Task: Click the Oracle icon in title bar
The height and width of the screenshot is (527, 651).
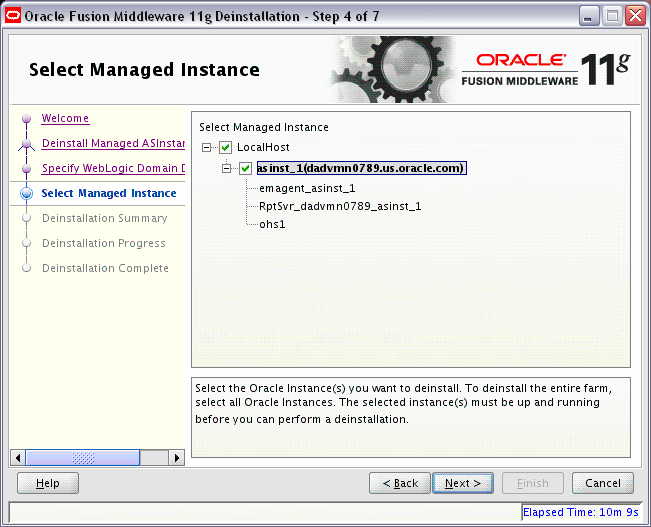Action: click(13, 16)
